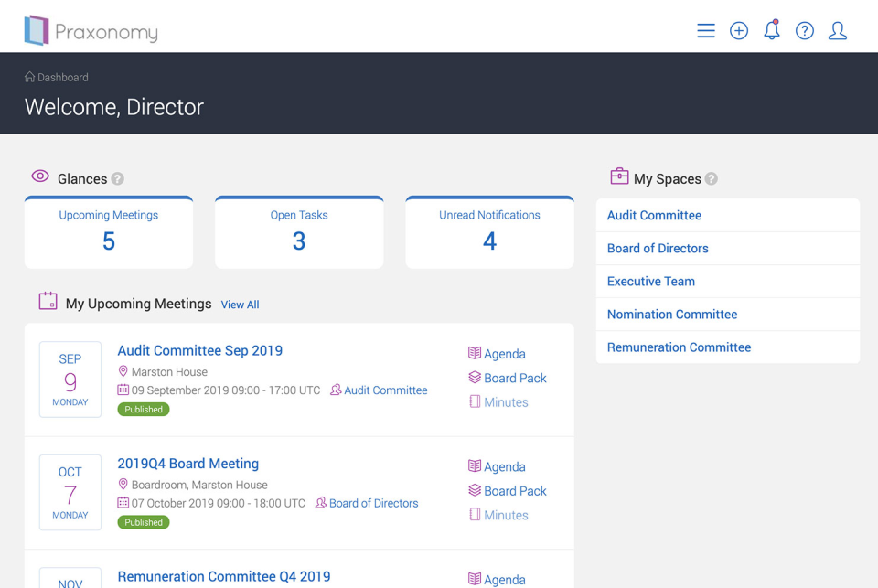Image resolution: width=878 pixels, height=588 pixels.
Task: Click the Praxonomy logo
Action: click(x=91, y=30)
